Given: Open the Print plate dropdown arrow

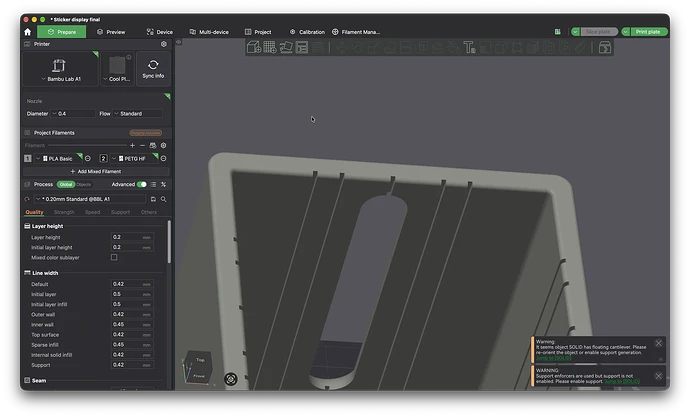Looking at the screenshot, I should point(625,32).
